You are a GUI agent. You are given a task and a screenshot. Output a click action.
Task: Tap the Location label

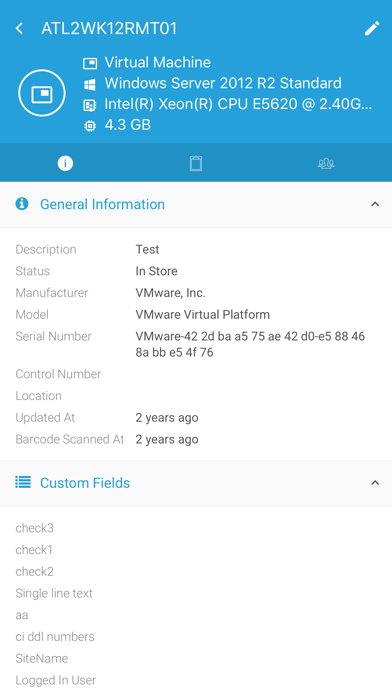pos(39,396)
